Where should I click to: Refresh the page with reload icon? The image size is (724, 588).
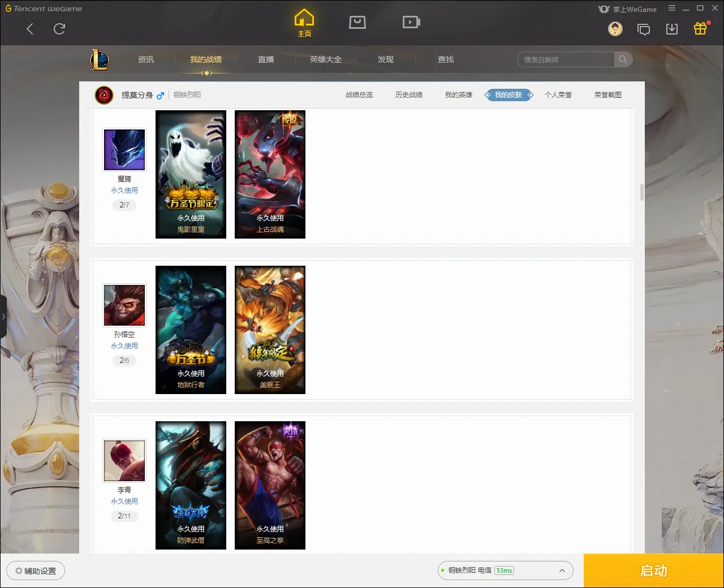click(59, 29)
